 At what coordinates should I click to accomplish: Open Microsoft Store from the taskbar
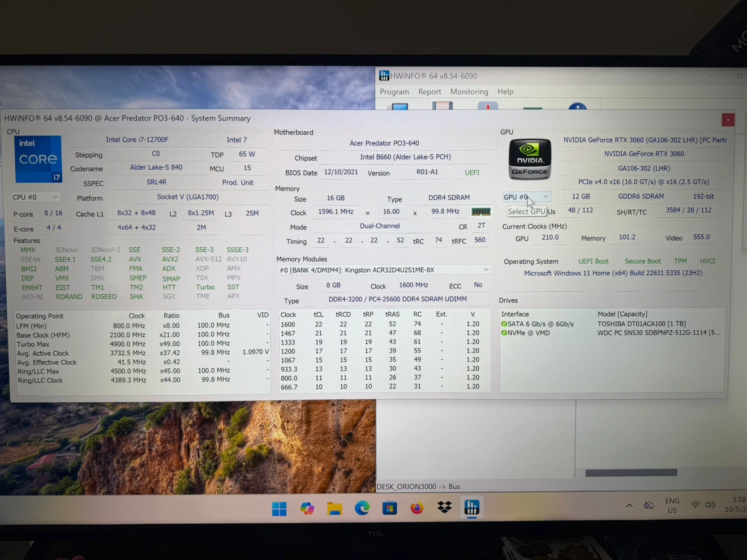coord(389,509)
